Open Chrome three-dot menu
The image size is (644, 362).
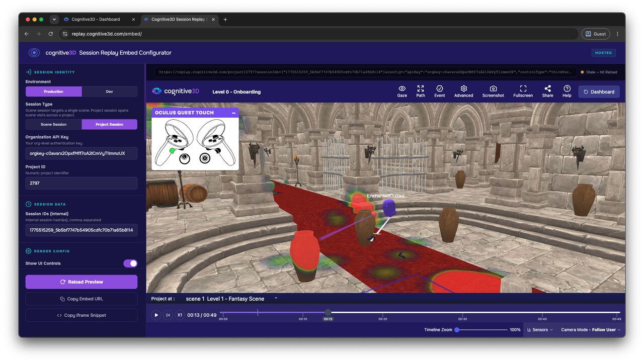(617, 34)
